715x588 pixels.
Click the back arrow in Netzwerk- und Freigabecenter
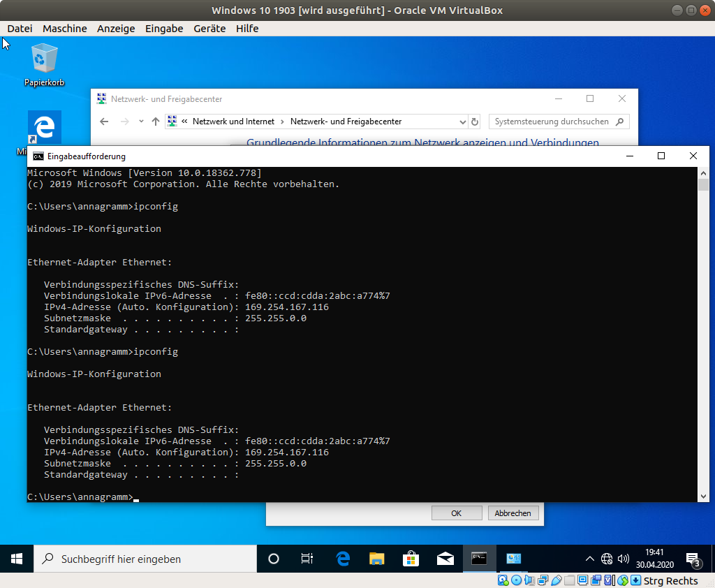(x=104, y=122)
